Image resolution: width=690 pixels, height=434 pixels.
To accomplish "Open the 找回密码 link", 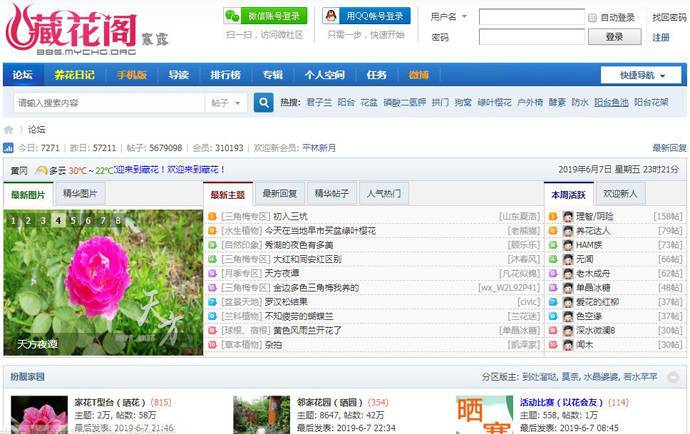I will (669, 17).
